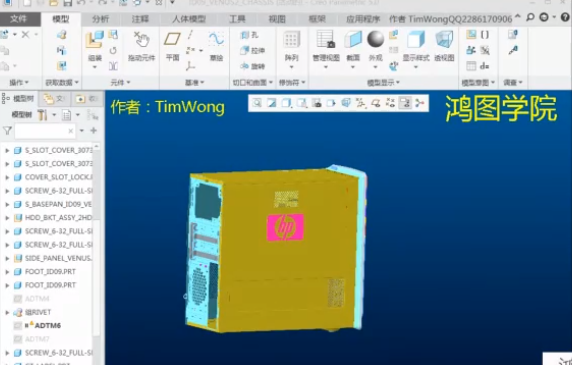Collapse the ribbon with the up chevron
The height and width of the screenshot is (388, 572).
click(518, 16)
